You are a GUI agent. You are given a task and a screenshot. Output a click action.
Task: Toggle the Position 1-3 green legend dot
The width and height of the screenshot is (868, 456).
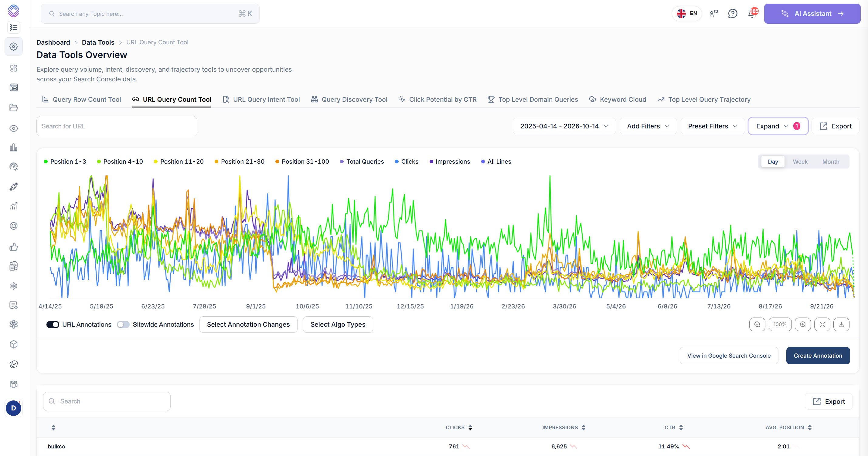[x=46, y=162]
